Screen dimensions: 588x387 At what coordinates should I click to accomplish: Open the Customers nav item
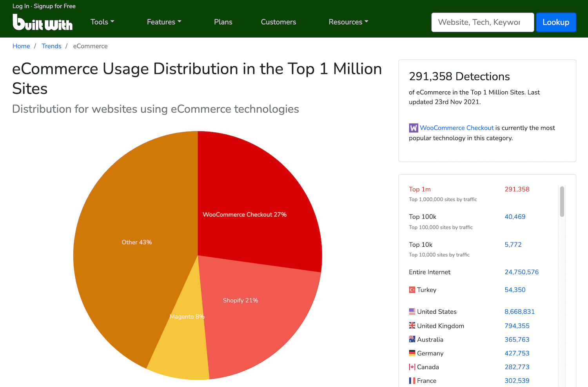pyautogui.click(x=278, y=22)
